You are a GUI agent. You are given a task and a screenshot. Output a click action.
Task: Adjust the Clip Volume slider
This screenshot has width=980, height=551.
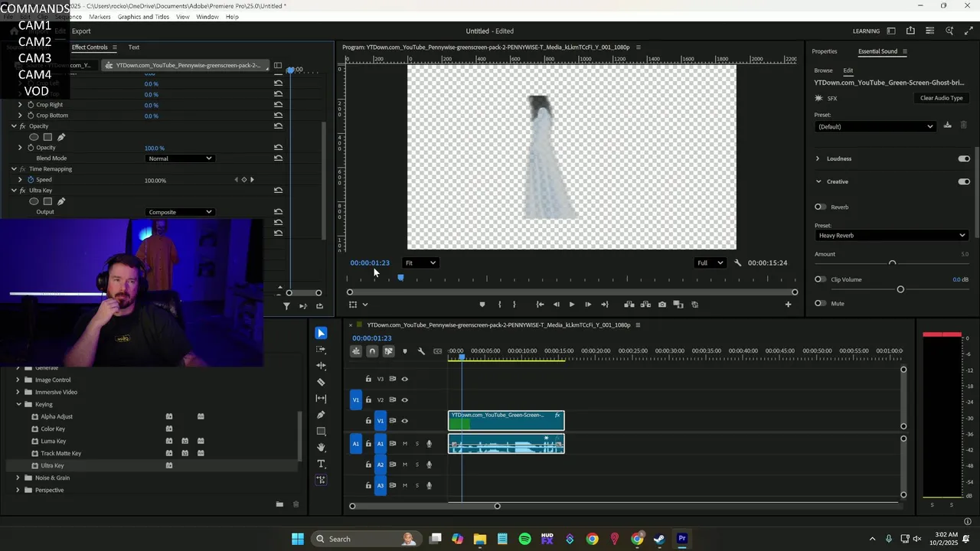coord(900,289)
